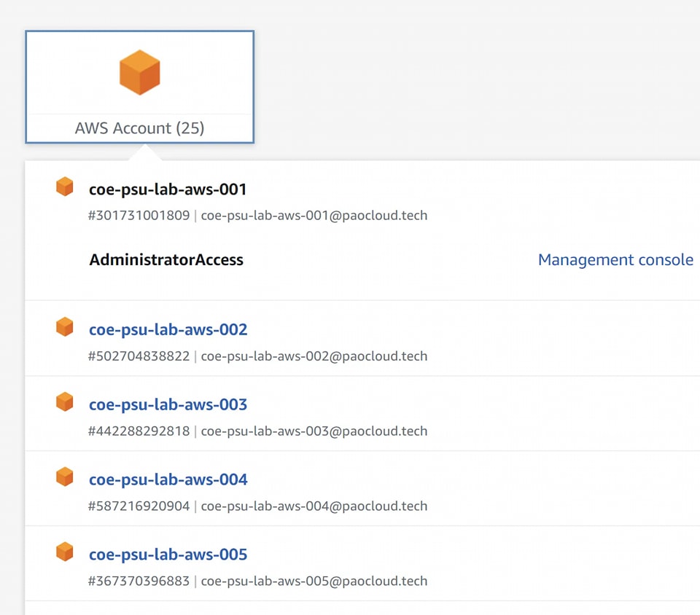Click the cube icon beside coe-psu-lab-aws-004

tap(65, 477)
